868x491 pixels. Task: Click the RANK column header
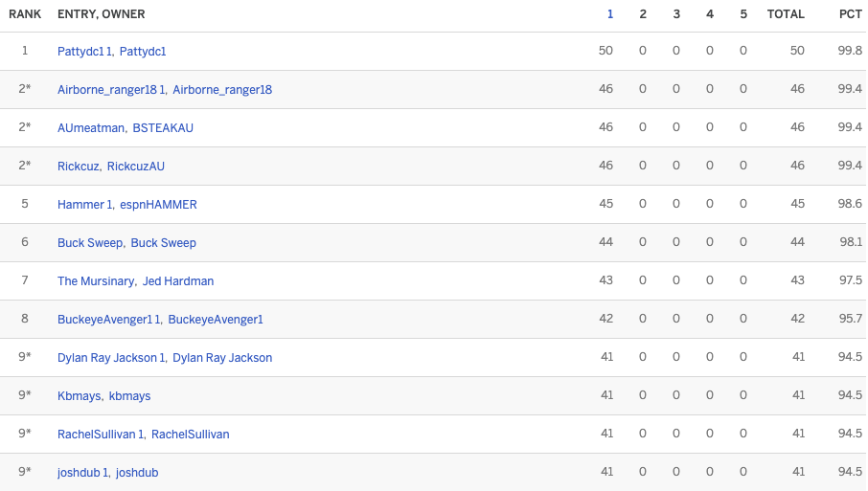[25, 14]
